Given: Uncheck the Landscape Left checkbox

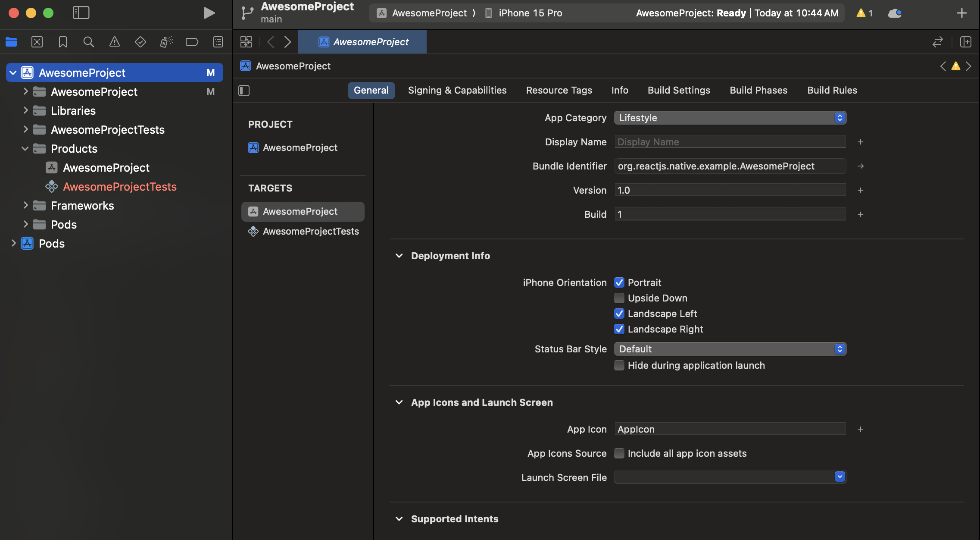Looking at the screenshot, I should (619, 314).
